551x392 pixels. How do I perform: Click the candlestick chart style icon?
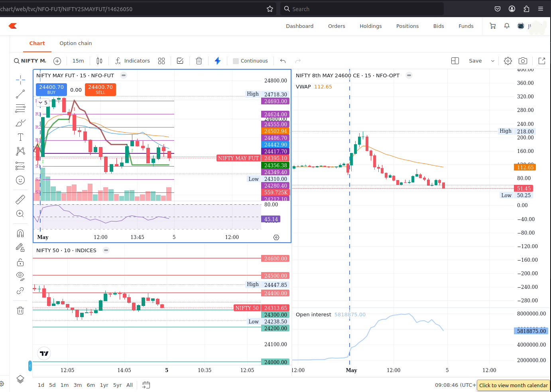pos(99,61)
